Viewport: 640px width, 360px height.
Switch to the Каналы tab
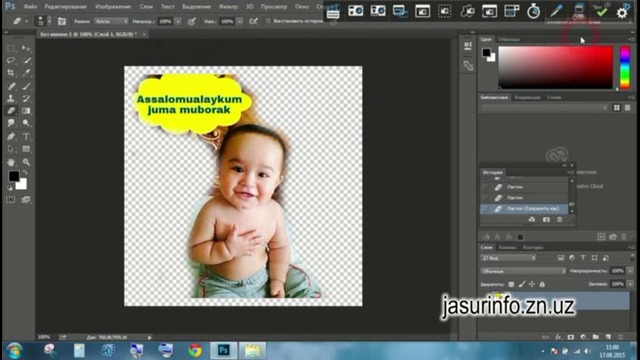click(507, 247)
